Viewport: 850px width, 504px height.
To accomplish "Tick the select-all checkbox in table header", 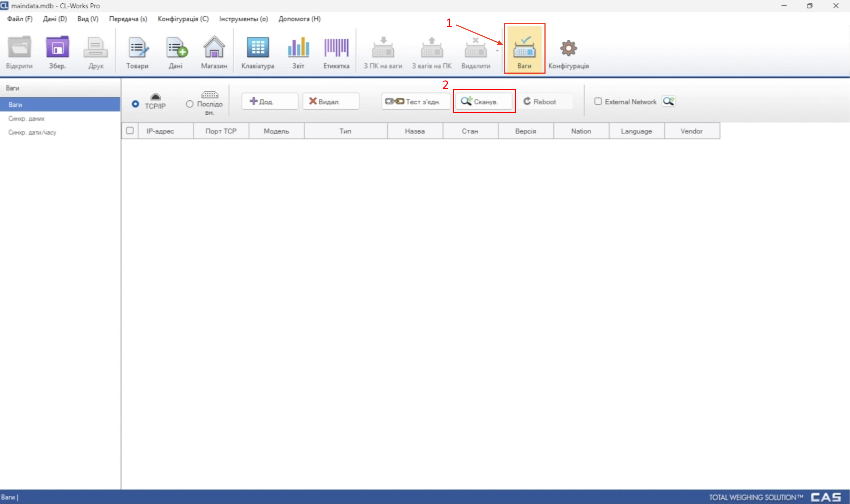I will [130, 131].
